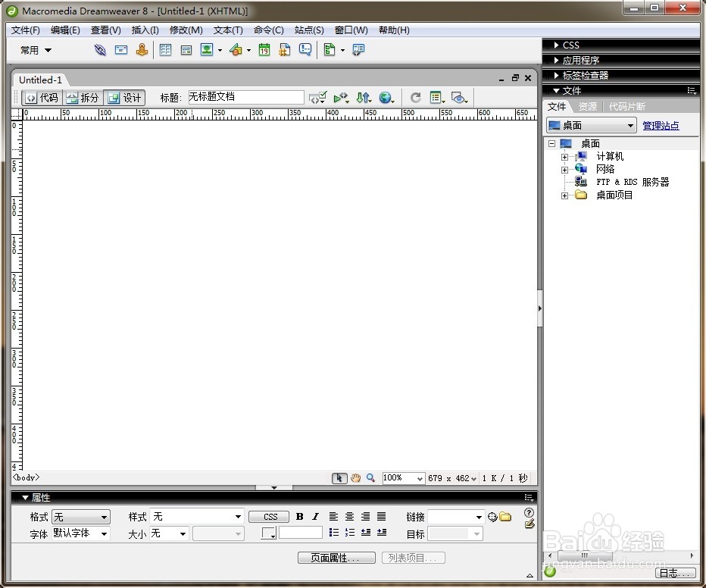The width and height of the screenshot is (706, 588).
Task: Preview in browser globe icon
Action: (x=386, y=98)
